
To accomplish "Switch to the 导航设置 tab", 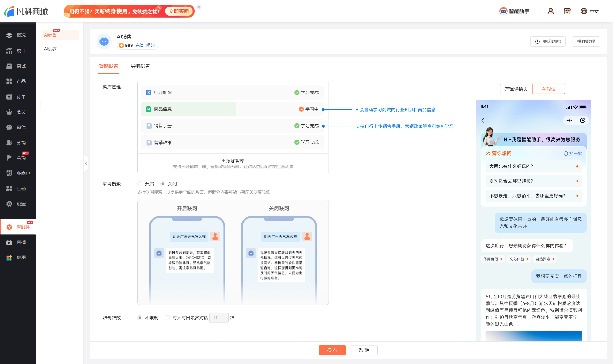I will click(x=140, y=66).
